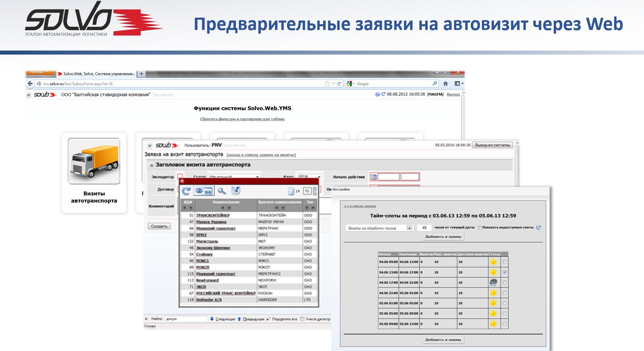This screenshot has height=351, width=644.
Task: Click the pages icon beside number 14
Action: (x=291, y=191)
